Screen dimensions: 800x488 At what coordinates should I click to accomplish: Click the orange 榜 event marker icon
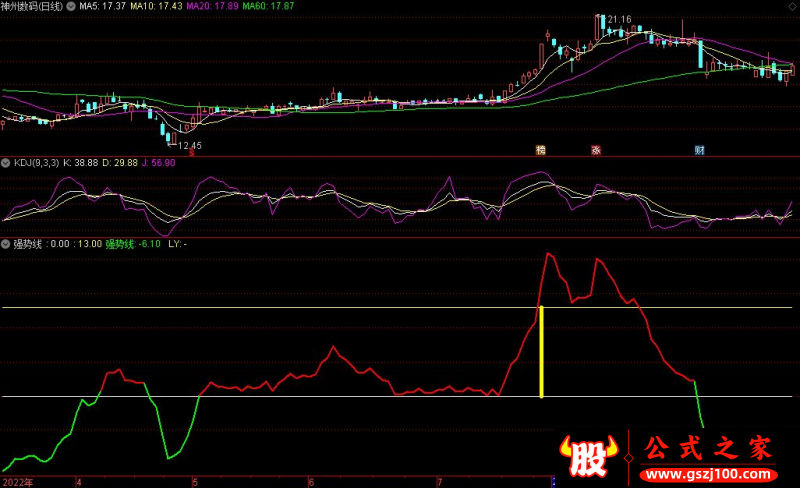click(x=541, y=150)
